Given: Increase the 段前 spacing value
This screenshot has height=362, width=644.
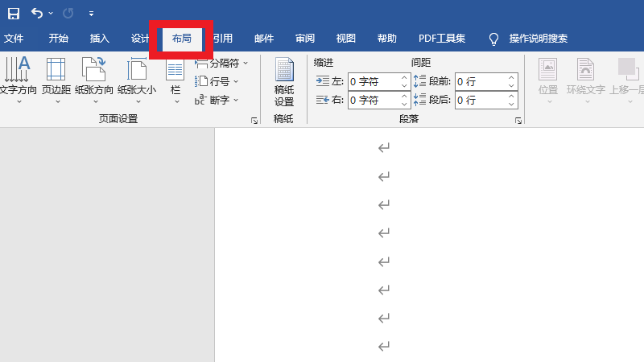Looking at the screenshot, I should [x=511, y=77].
